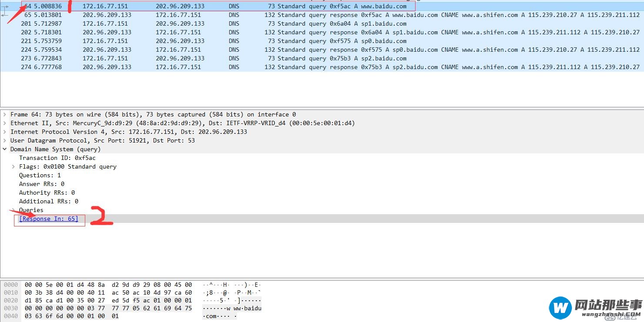The width and height of the screenshot is (644, 322).
Task: Select packet 224 response for sp0.baidu.com
Action: tap(322, 50)
